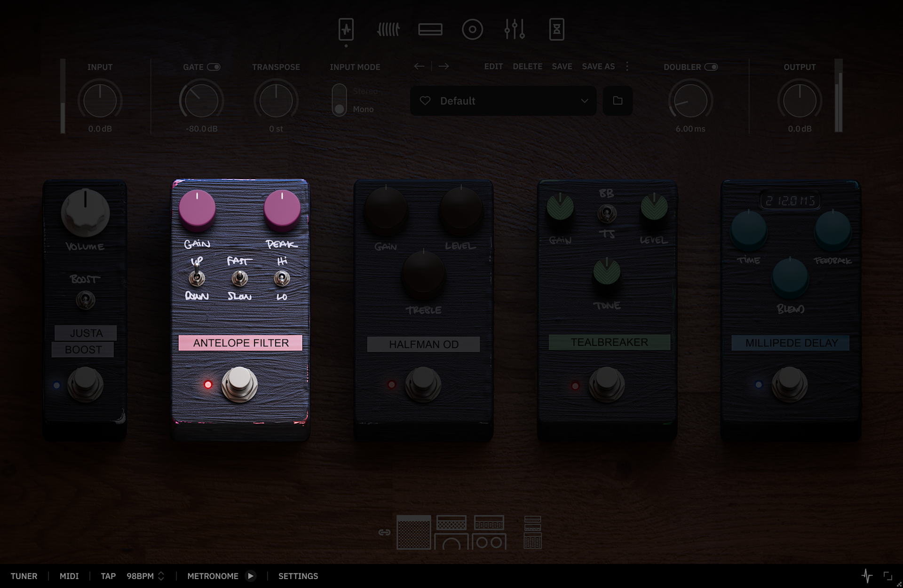Open the three-dot preset options menu

coord(627,66)
